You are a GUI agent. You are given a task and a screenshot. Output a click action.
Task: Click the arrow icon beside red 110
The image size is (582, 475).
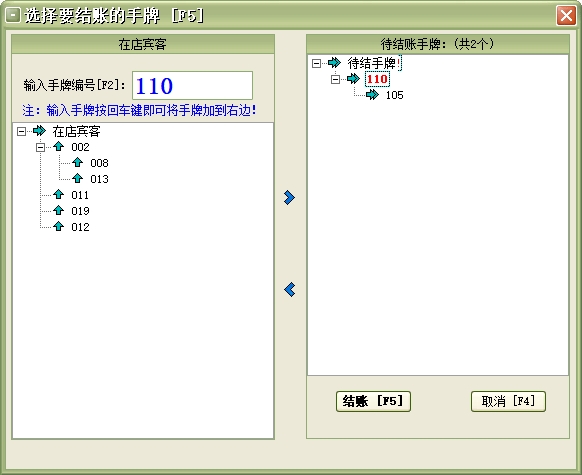click(x=353, y=79)
